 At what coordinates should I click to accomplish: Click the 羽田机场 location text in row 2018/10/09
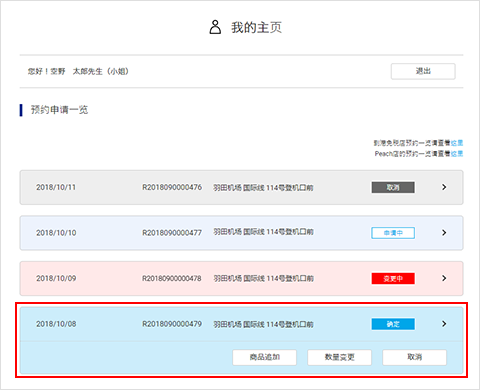coord(263,278)
